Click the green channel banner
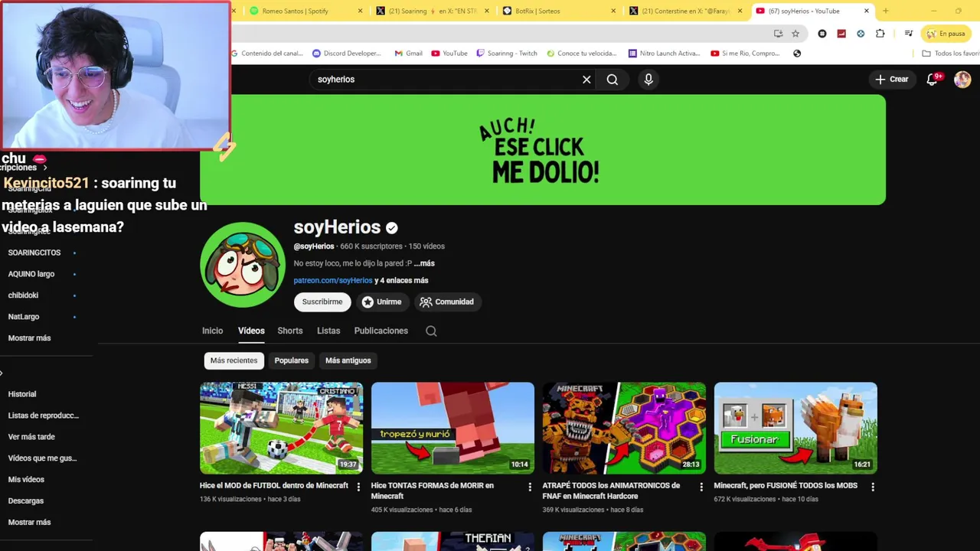This screenshot has height=551, width=980. (543, 150)
